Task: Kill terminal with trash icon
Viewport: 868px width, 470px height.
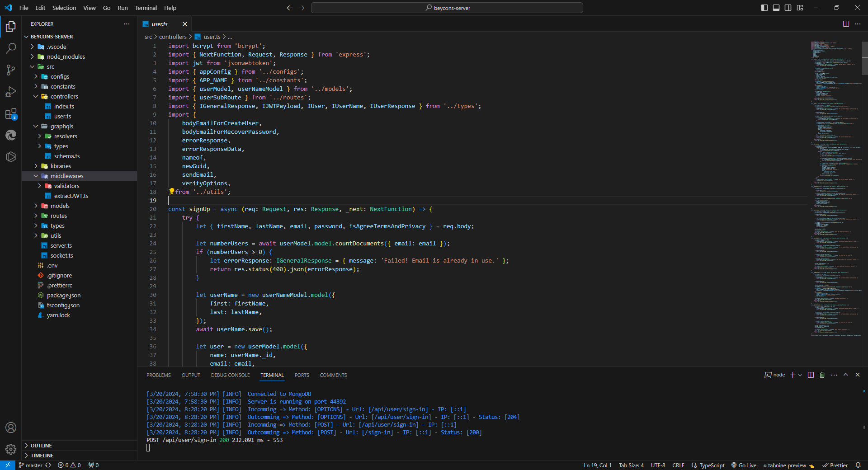Action: [x=822, y=375]
